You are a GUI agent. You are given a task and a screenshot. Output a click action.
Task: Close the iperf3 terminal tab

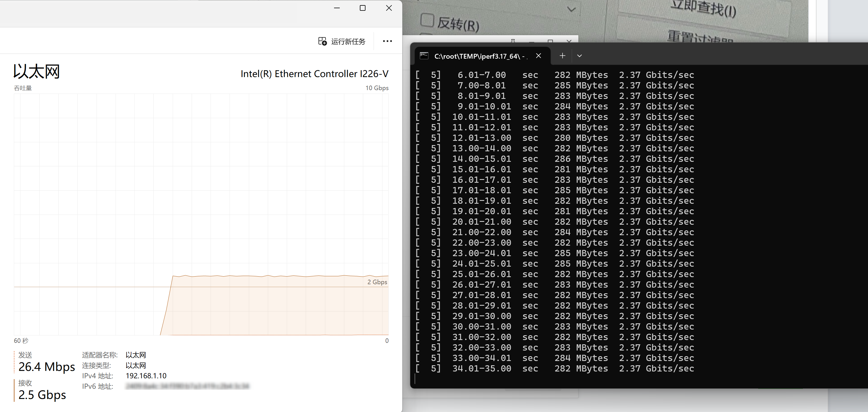click(x=538, y=56)
